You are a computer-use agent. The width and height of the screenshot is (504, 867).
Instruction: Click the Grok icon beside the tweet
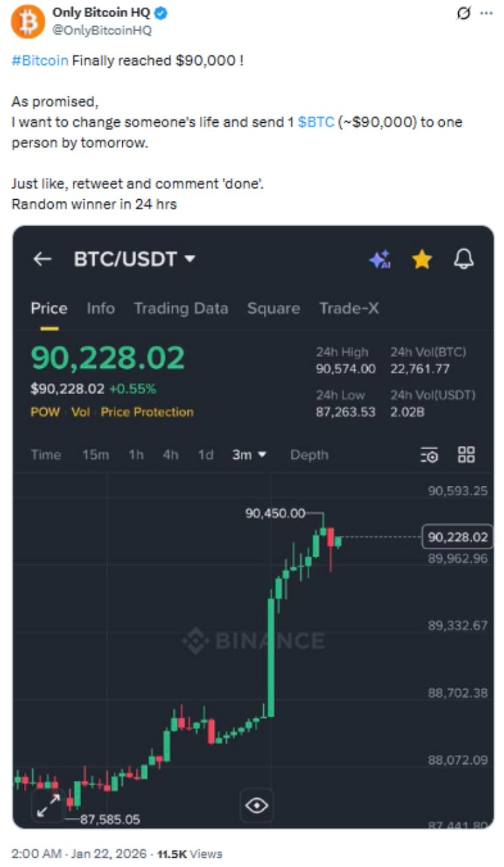point(464,13)
